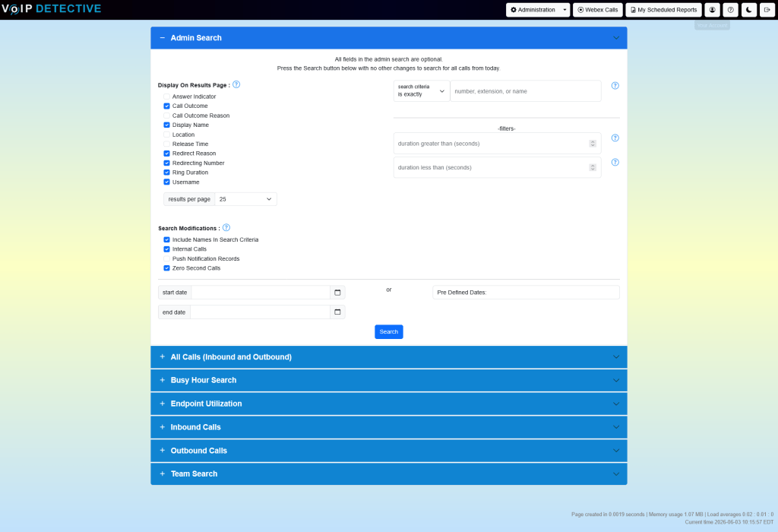Open Outbound Calls panel title
Viewport: 778px width, 532px height.
pyautogui.click(x=199, y=450)
